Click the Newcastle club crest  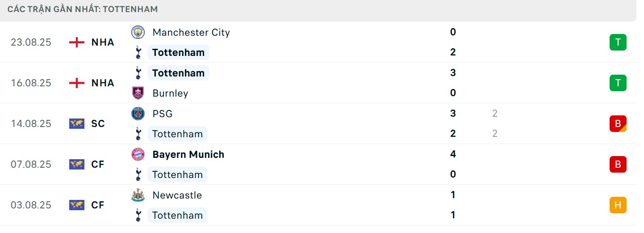(x=138, y=195)
